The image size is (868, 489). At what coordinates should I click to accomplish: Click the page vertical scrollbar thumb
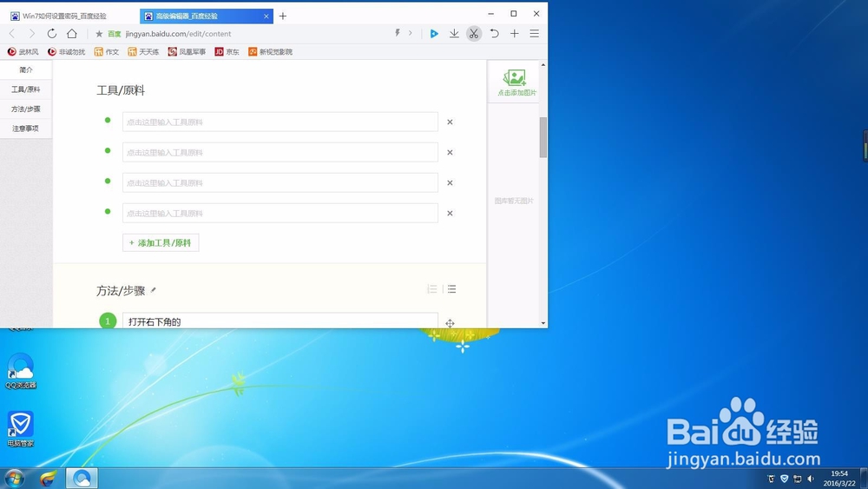pos(543,137)
